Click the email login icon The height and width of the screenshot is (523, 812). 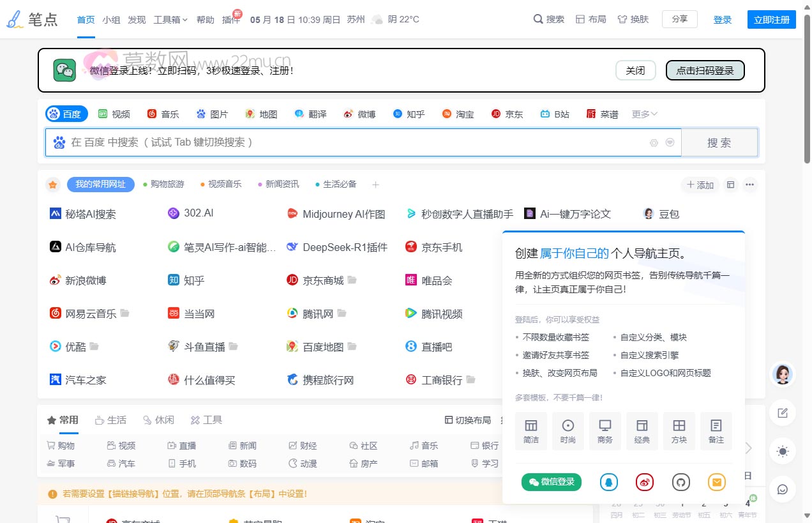(716, 482)
